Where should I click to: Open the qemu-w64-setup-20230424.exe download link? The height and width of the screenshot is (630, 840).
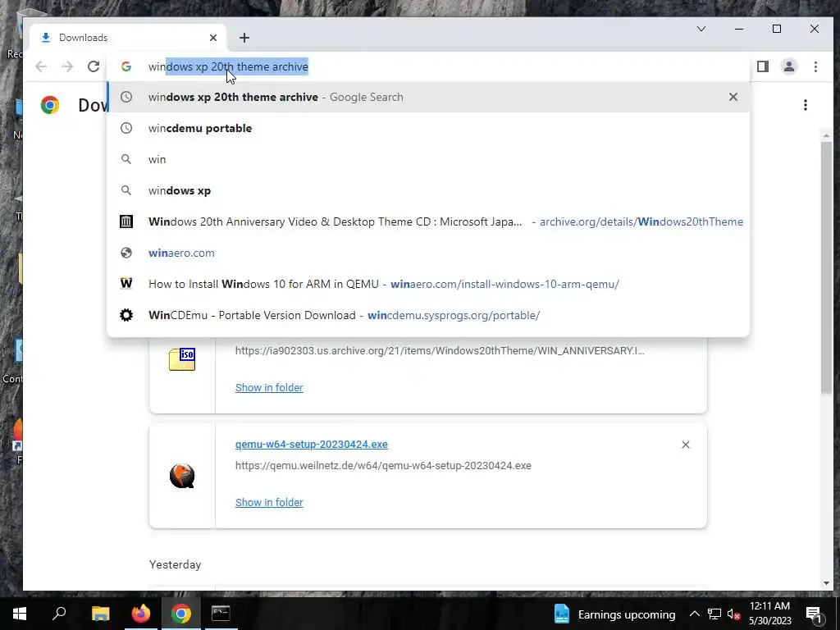311,444
